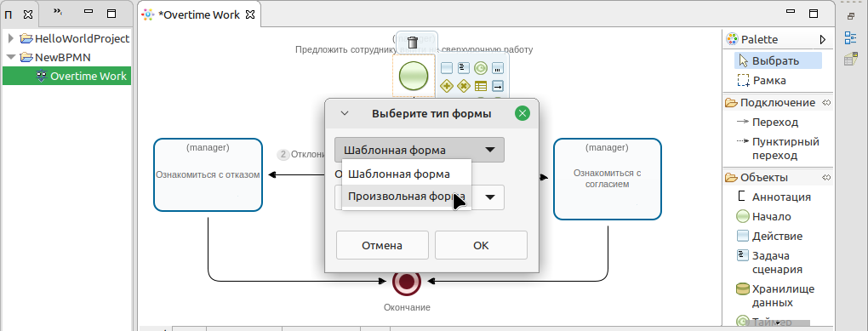Open the second combo box arrow in dialog

click(490, 197)
